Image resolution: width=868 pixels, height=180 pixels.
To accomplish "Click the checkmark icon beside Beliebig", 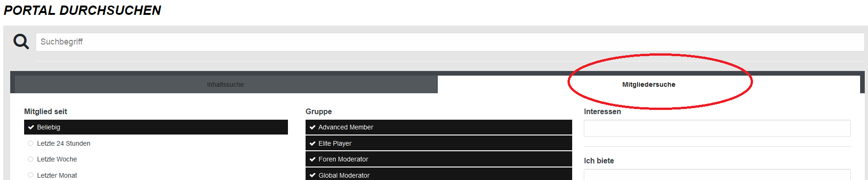I will pyautogui.click(x=31, y=127).
